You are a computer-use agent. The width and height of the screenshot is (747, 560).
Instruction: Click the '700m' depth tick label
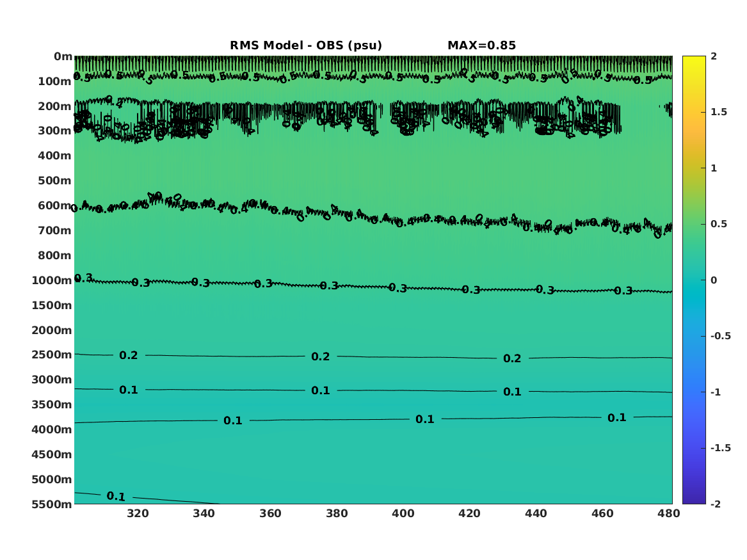point(55,230)
